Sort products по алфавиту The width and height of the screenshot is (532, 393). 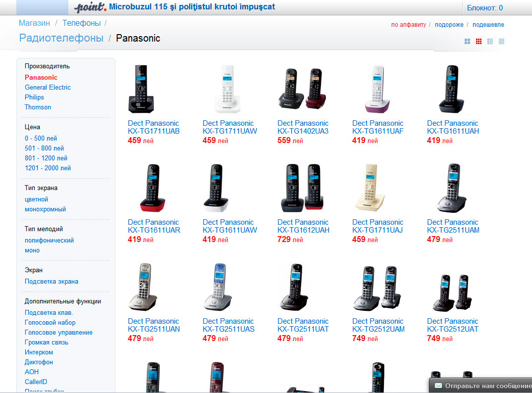tap(409, 24)
